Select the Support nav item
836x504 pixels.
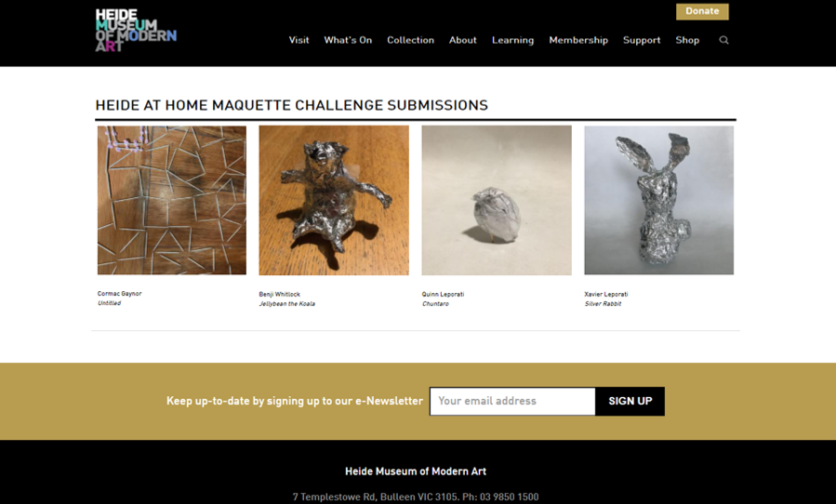[x=642, y=40]
